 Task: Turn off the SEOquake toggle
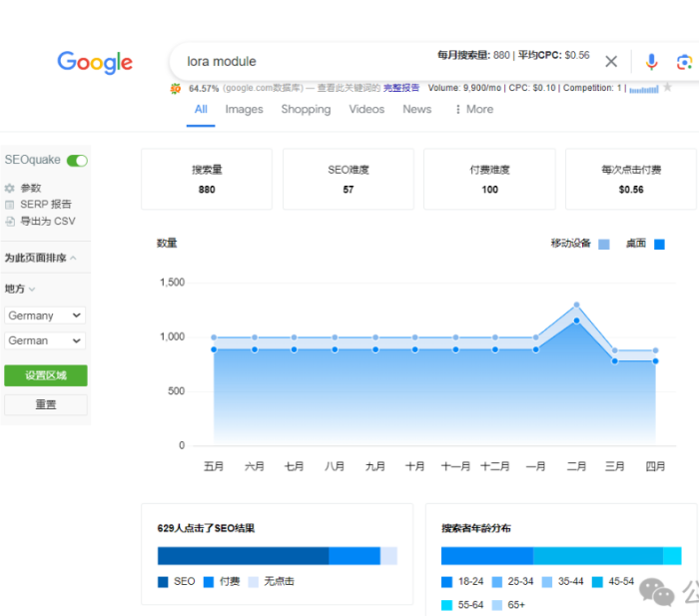tap(77, 160)
